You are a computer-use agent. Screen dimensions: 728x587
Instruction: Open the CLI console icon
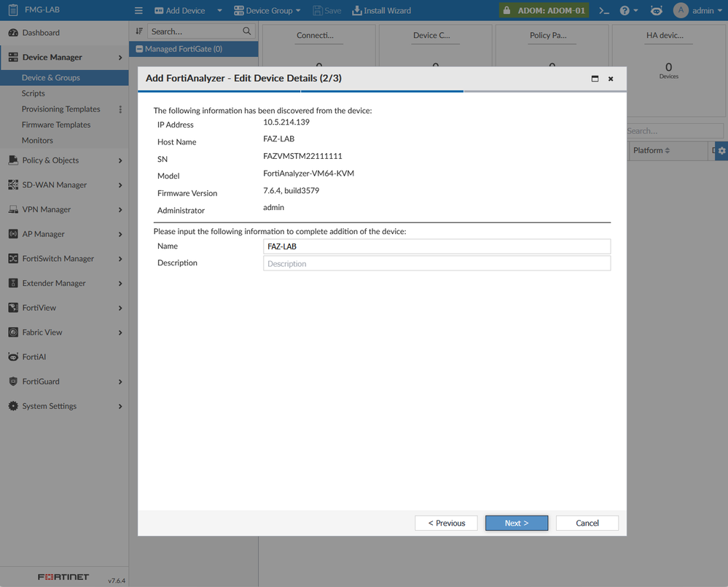click(x=603, y=10)
